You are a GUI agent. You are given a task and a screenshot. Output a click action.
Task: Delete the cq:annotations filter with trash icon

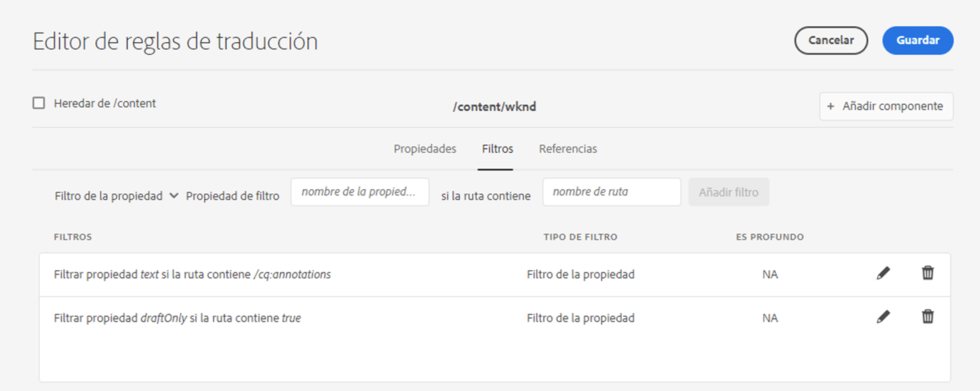[927, 273]
